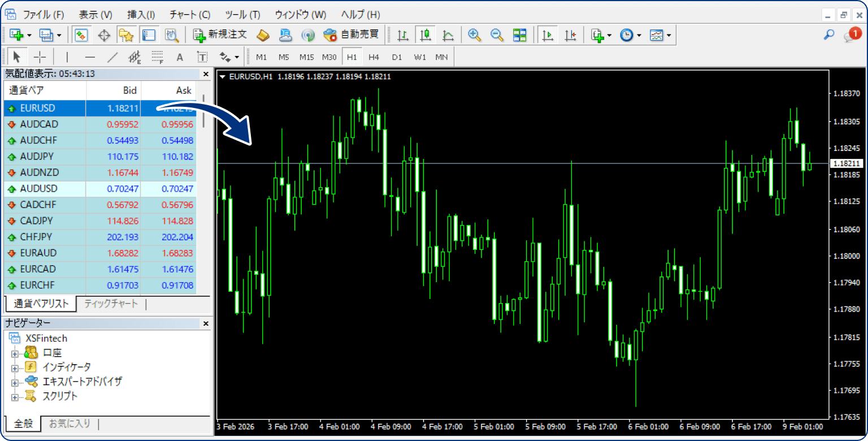868x441 pixels.
Task: Zoom out of the chart
Action: pos(497,35)
